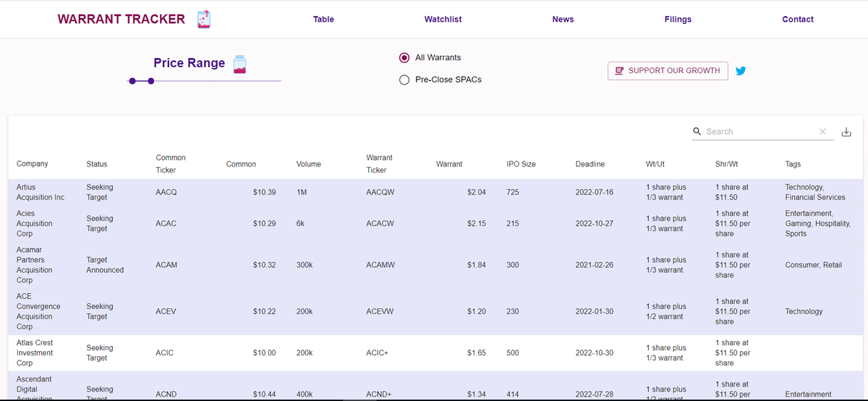The image size is (868, 401).
Task: Click the 2021-02-26 deadline cell
Action: click(594, 265)
